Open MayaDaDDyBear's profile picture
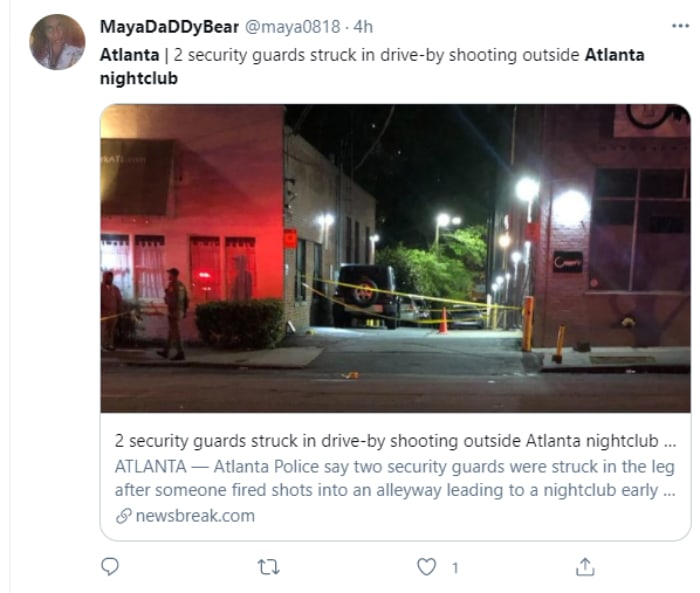Image resolution: width=700 pixels, height=593 pixels. pos(57,42)
